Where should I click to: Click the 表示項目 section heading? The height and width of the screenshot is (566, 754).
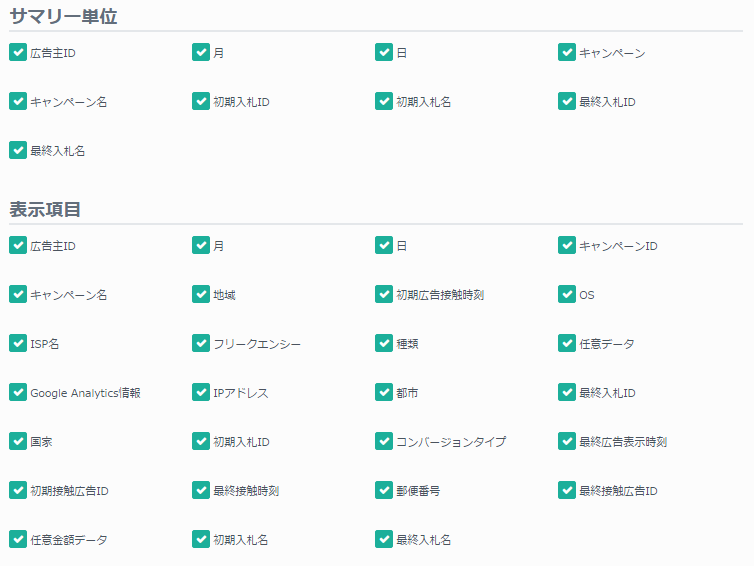point(45,209)
